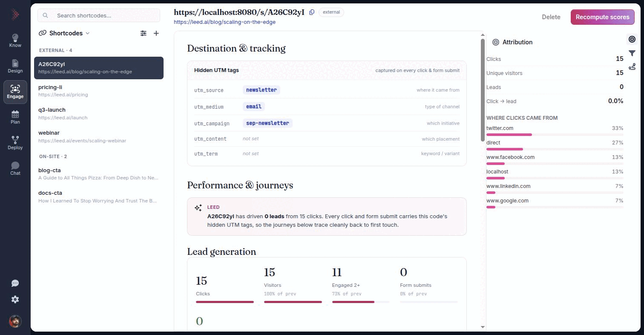Screen dimensions: 644x335
Task: Click the ON-SITE · 2 group header
Action: click(53, 156)
